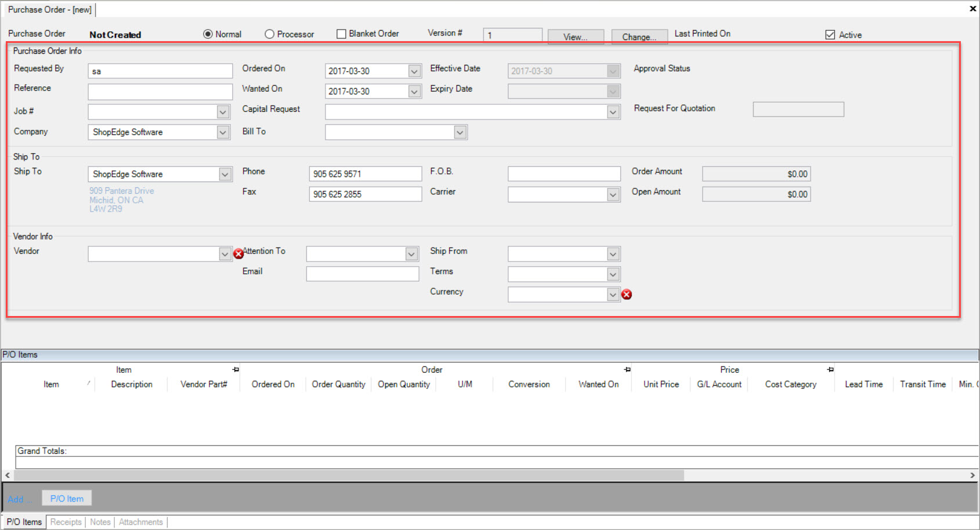Click the Vendor Part# column header
980x530 pixels.
[204, 384]
